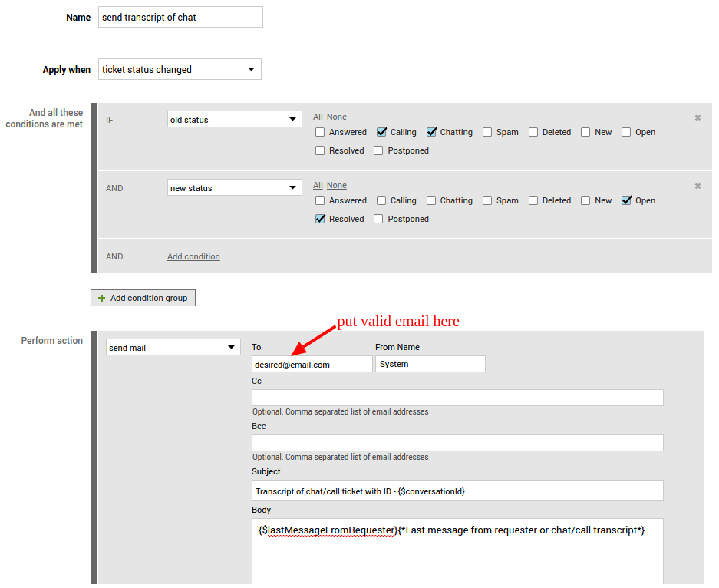Select All statuses in old status row
Screen dimensions: 719x588
click(318, 117)
